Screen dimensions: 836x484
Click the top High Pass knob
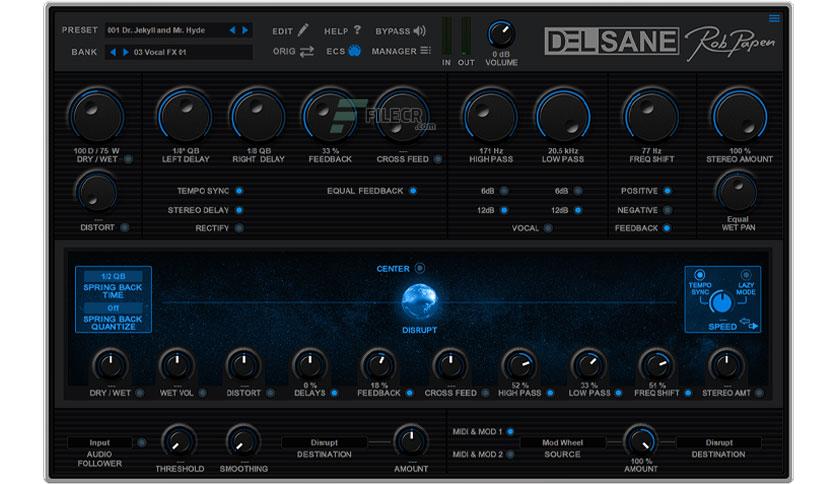tap(490, 117)
